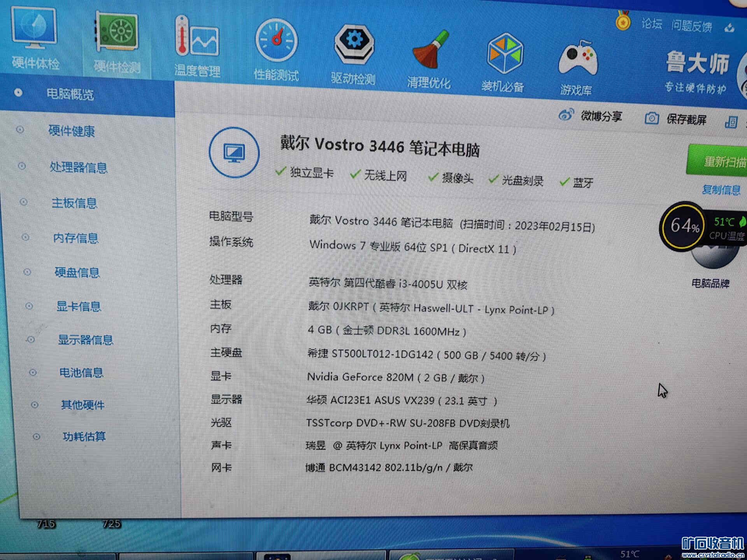The height and width of the screenshot is (560, 747).
Task: Click the 51℃ CPU温度 readout
Action: [x=726, y=229]
